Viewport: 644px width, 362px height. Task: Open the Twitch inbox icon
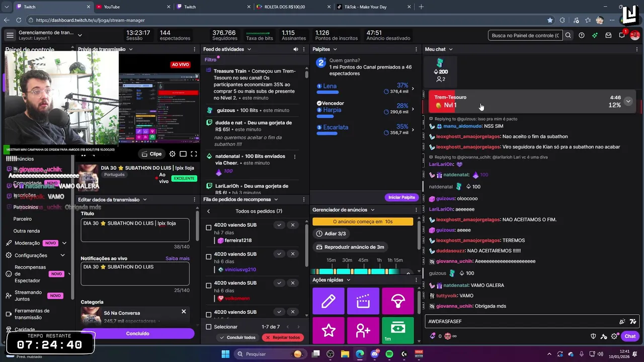click(608, 35)
